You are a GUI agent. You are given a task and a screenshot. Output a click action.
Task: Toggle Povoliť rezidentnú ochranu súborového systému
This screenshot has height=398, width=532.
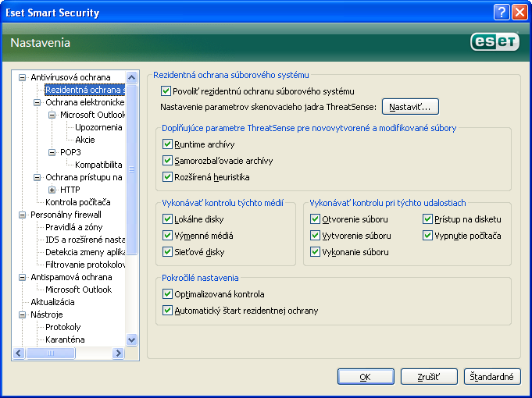166,91
